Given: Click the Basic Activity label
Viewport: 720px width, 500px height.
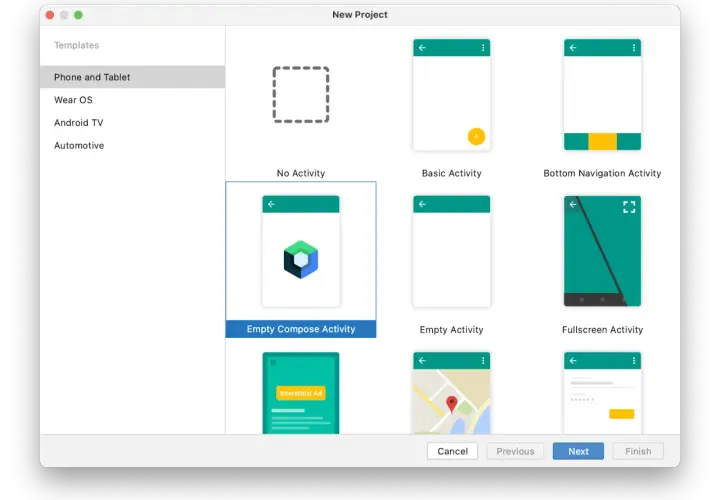Looking at the screenshot, I should (x=451, y=173).
